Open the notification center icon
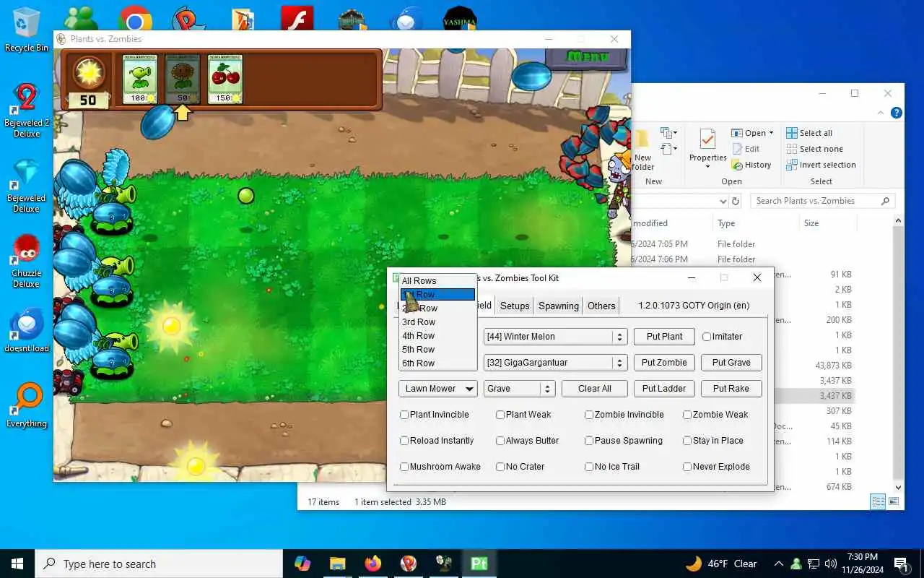 tap(901, 564)
